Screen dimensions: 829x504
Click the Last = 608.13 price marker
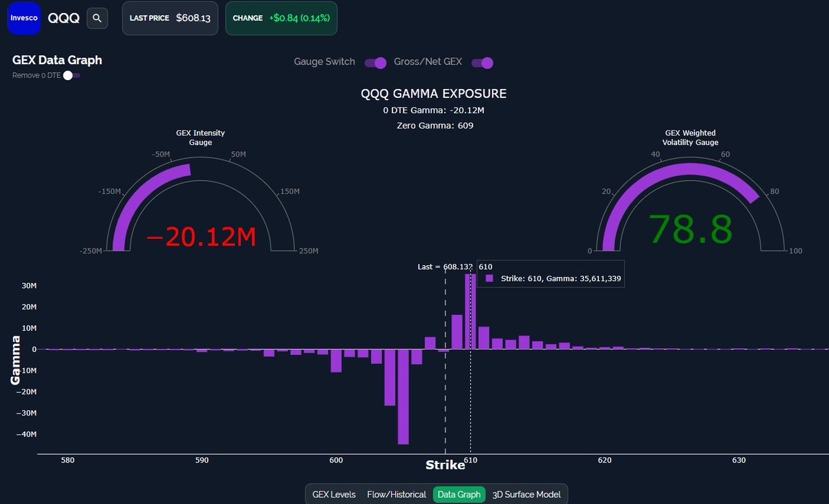[x=445, y=266]
